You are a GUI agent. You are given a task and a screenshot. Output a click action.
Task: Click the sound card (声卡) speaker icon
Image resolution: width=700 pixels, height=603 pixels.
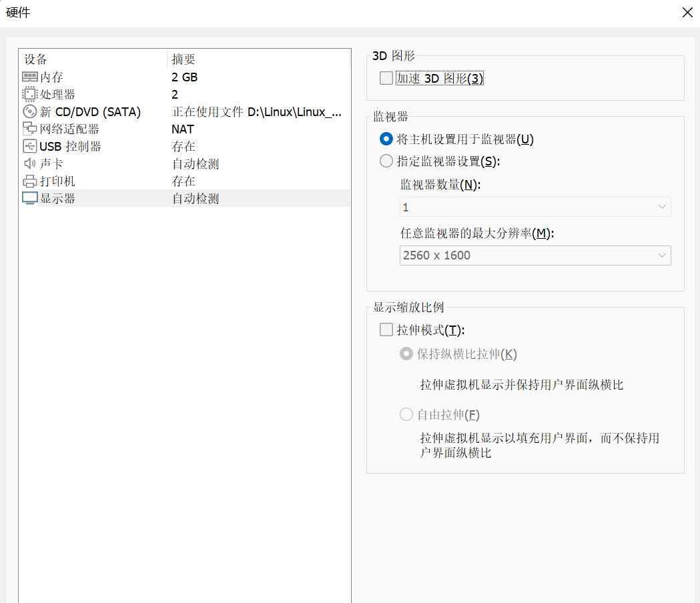click(30, 163)
